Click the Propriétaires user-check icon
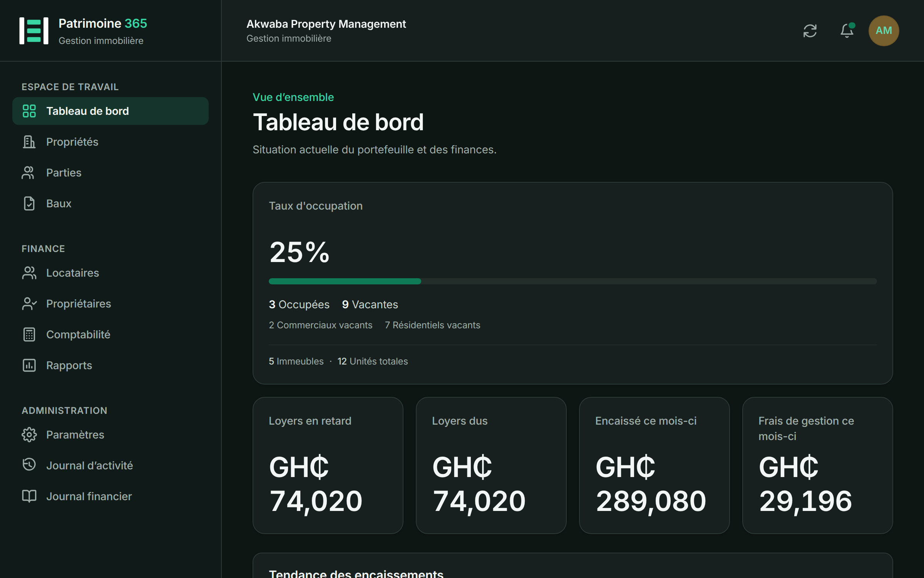The image size is (924, 578). point(29,304)
